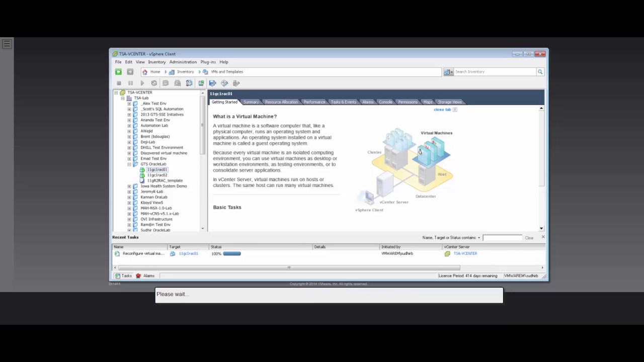The image size is (644, 362).
Task: Select the 11gc1rac01 virtual machine in tree
Action: [157, 170]
